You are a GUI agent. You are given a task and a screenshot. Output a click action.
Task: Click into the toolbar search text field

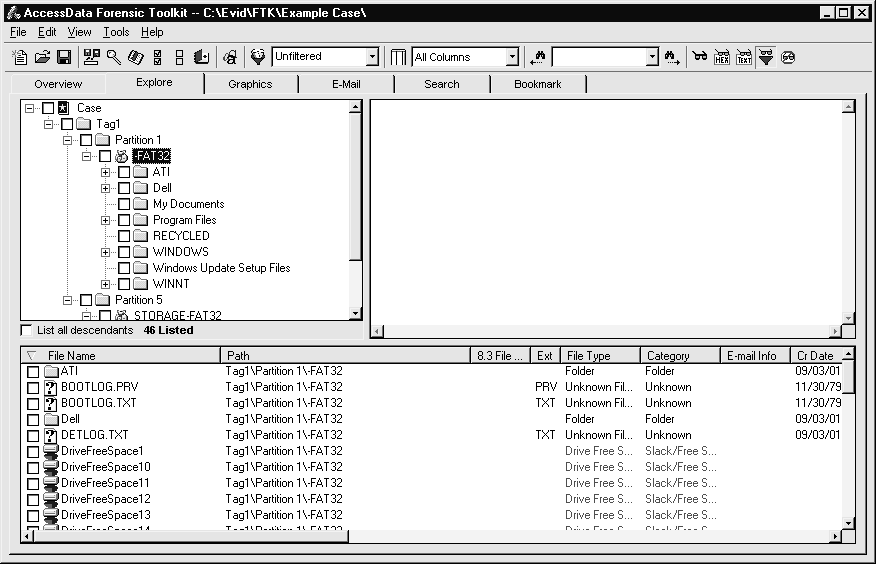(x=599, y=57)
